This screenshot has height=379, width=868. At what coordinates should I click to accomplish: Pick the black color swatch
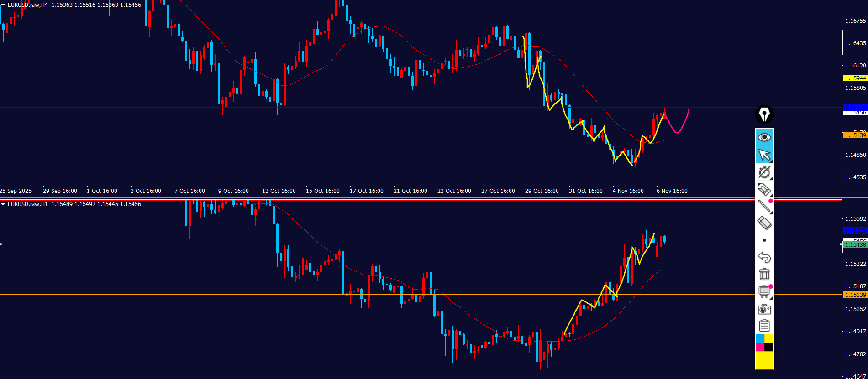point(769,347)
